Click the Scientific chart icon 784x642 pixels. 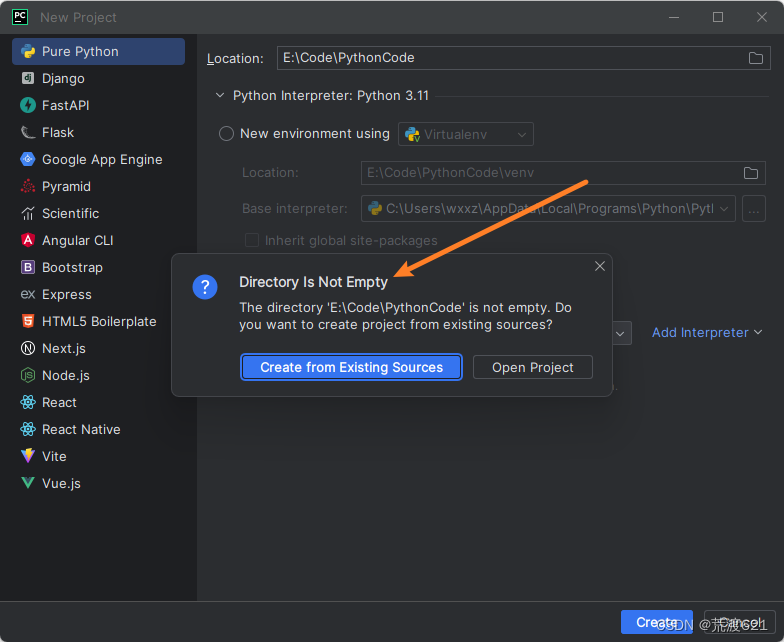pyautogui.click(x=28, y=214)
